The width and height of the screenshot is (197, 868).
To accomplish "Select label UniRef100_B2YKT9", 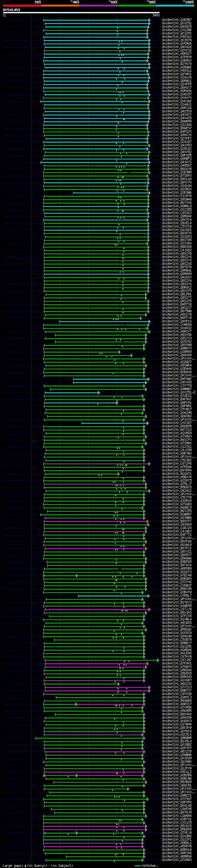I will [177, 64].
